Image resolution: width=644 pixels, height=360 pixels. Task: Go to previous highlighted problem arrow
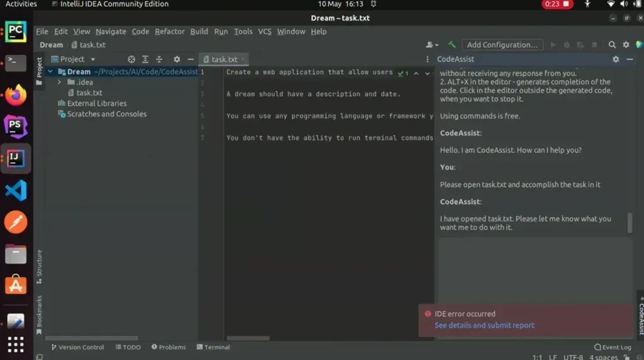(416, 73)
